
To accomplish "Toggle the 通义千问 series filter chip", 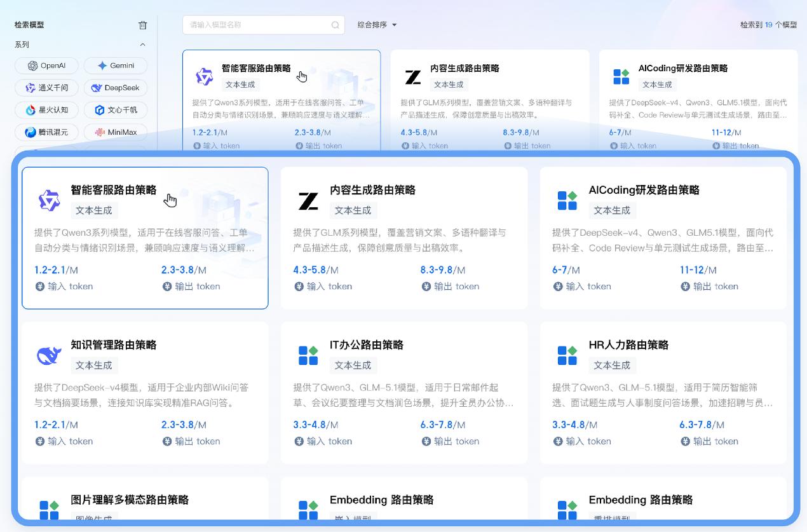I will (46, 88).
